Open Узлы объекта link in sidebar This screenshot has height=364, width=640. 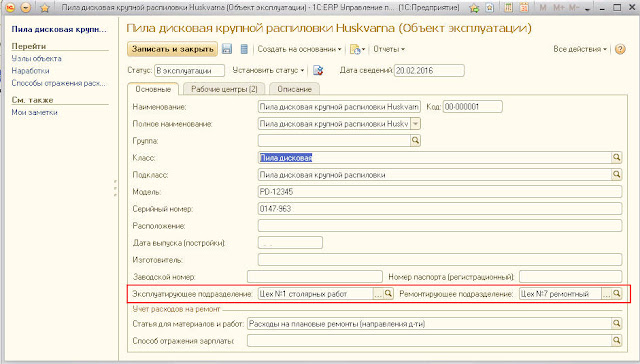point(36,59)
